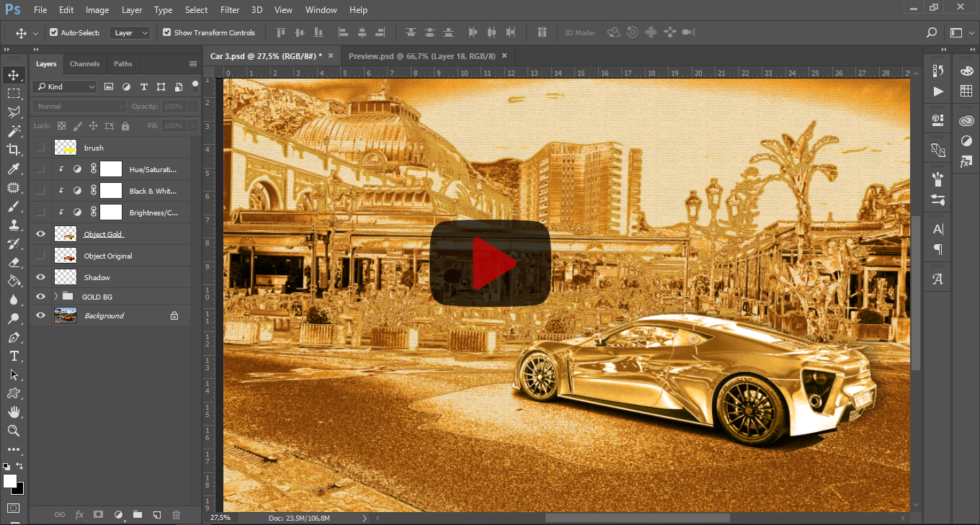The image size is (980, 525).
Task: Open the Layer dropdown next to Auto-Select
Action: [130, 32]
